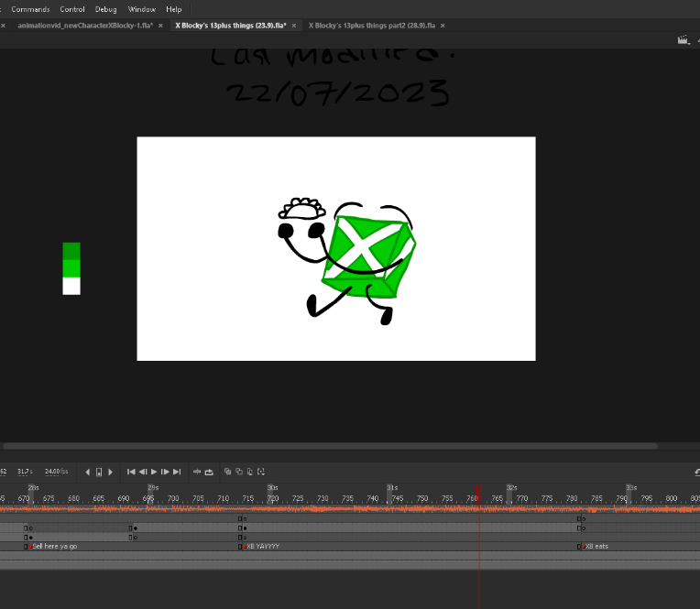Open the Debug menu
The image size is (700, 609).
pos(105,9)
